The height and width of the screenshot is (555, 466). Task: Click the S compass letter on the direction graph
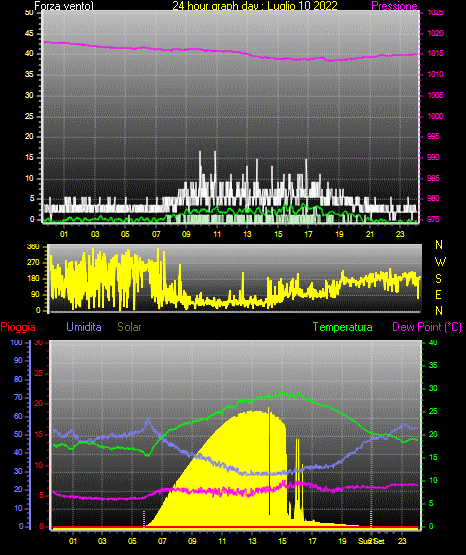coord(438,279)
